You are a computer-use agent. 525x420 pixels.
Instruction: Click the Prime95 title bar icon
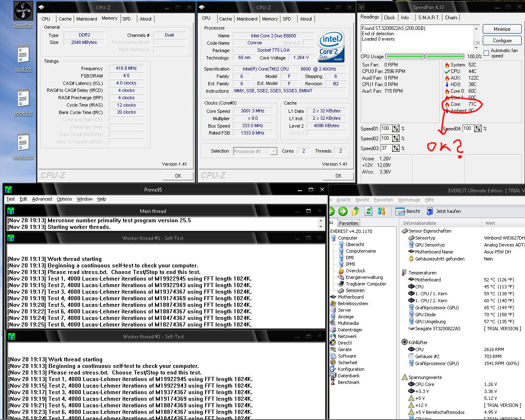pos(8,189)
